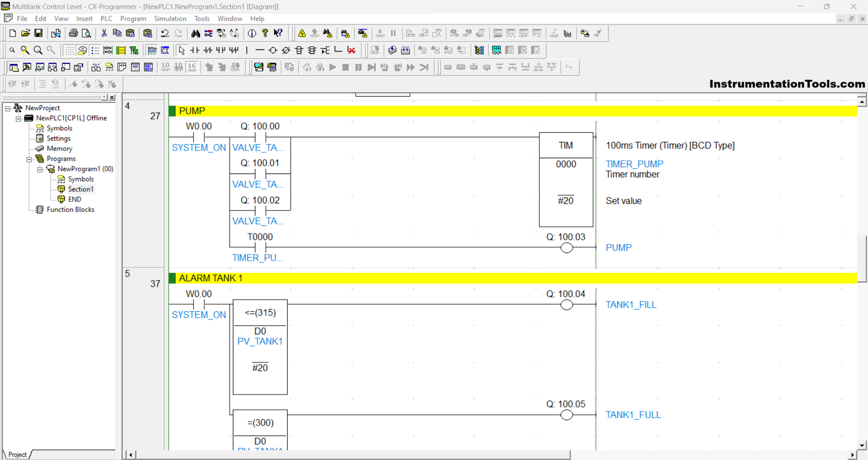Toggle Show Comments button
This screenshot has height=460, width=868.
[x=82, y=50]
